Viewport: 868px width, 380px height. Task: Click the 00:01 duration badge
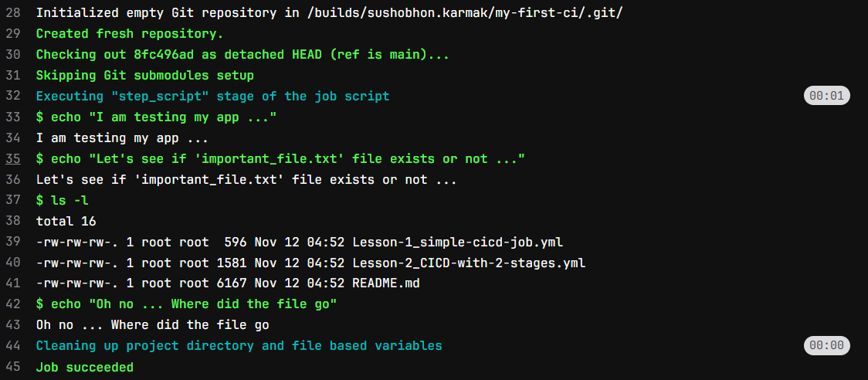tap(827, 97)
